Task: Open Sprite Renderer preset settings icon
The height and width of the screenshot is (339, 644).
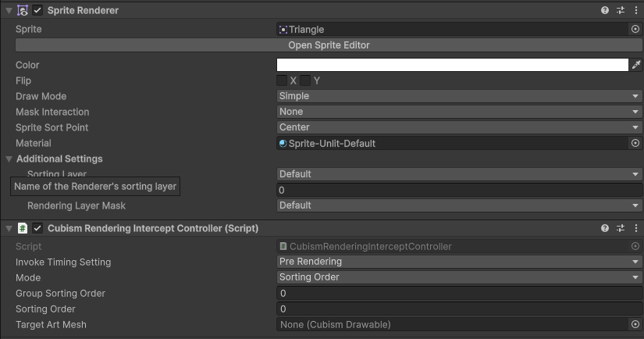Action: click(x=621, y=10)
